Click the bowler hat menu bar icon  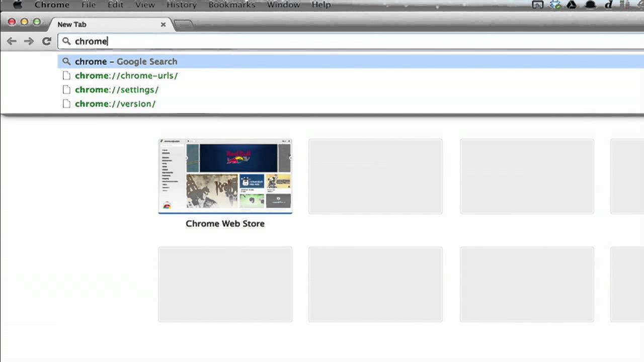tap(591, 5)
